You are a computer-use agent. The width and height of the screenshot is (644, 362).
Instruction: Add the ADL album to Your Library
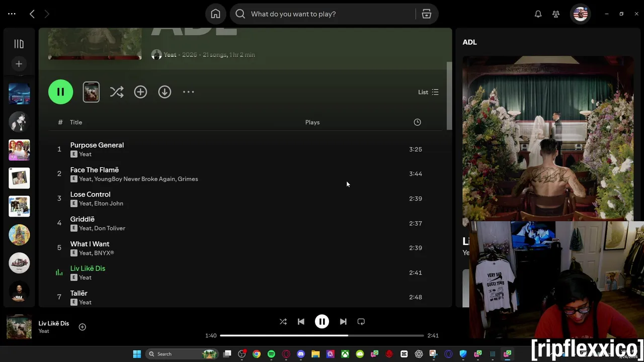pyautogui.click(x=140, y=92)
